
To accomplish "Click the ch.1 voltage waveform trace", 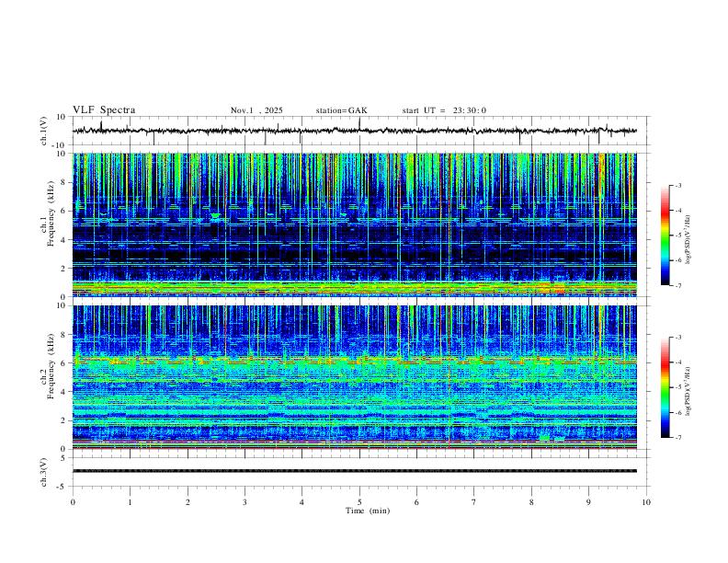I will pyautogui.click(x=354, y=131).
